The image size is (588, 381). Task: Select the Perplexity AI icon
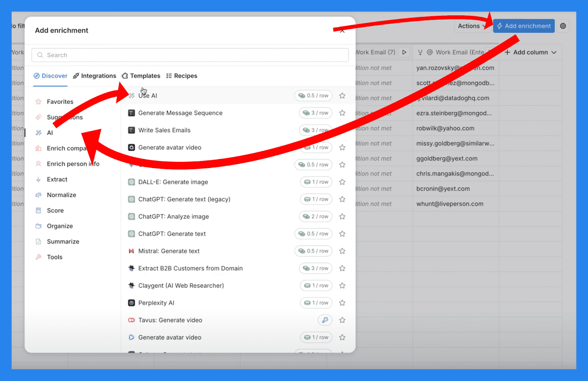click(131, 303)
